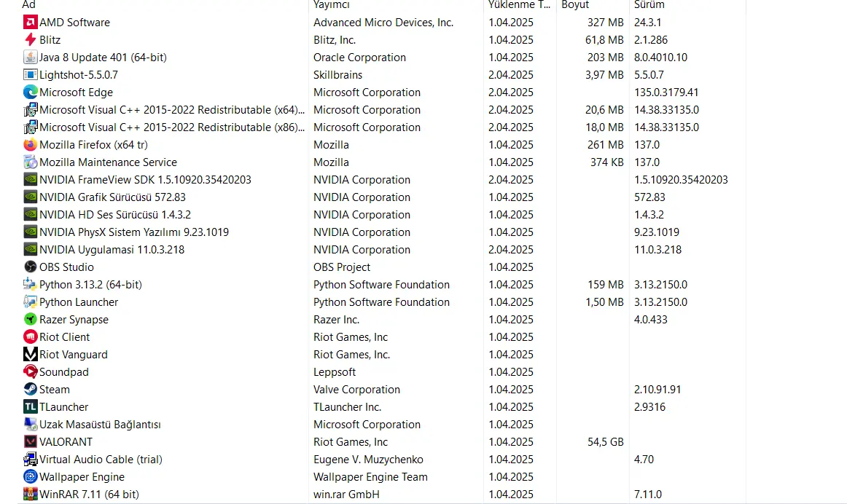Click publisher Advanced Micro Devices, Inc.

pos(383,22)
